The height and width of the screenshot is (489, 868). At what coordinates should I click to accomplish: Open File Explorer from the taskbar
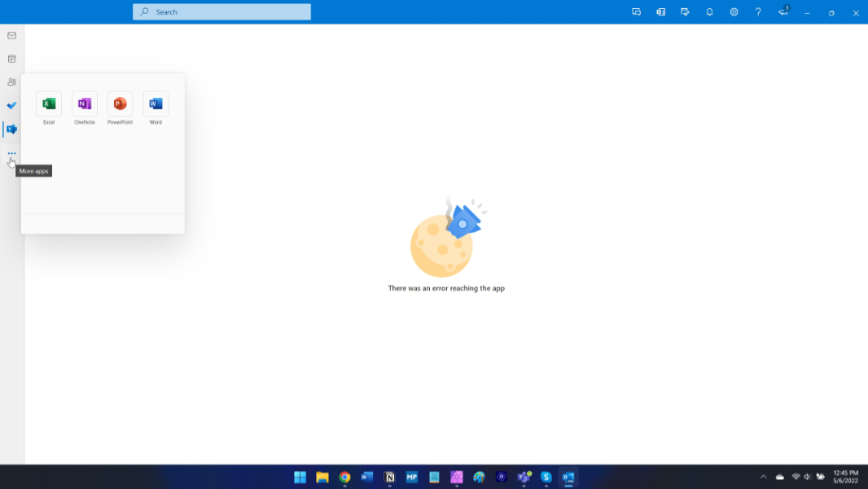(x=322, y=477)
